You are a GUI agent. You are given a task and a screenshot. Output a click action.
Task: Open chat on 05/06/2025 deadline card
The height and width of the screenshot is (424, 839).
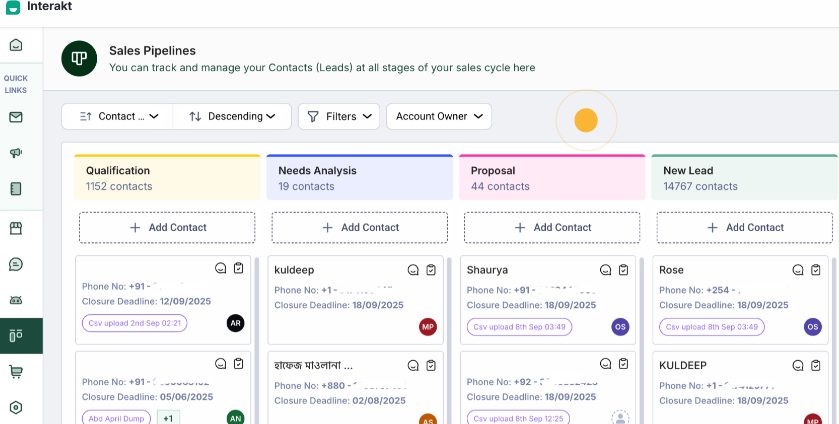point(220,364)
